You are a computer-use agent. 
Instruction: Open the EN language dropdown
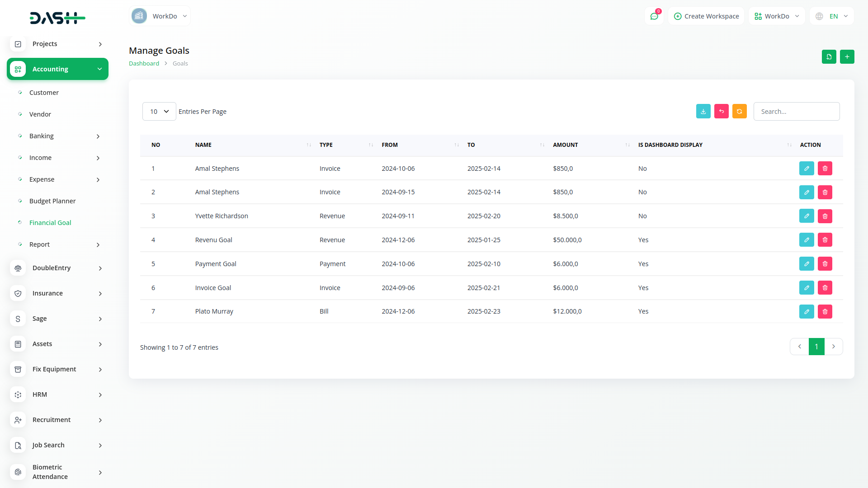pyautogui.click(x=832, y=16)
